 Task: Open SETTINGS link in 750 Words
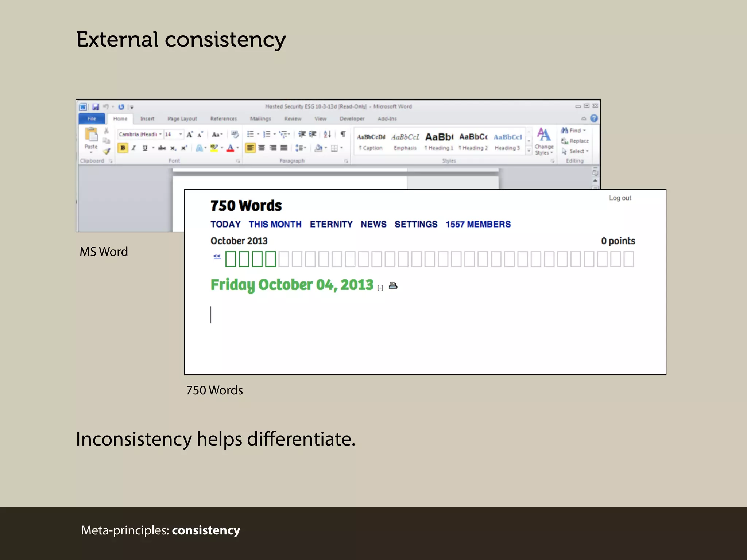(416, 224)
